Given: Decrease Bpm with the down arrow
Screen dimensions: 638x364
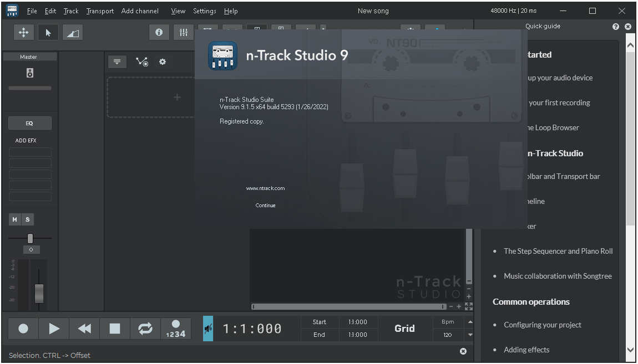Looking at the screenshot, I should [x=470, y=335].
